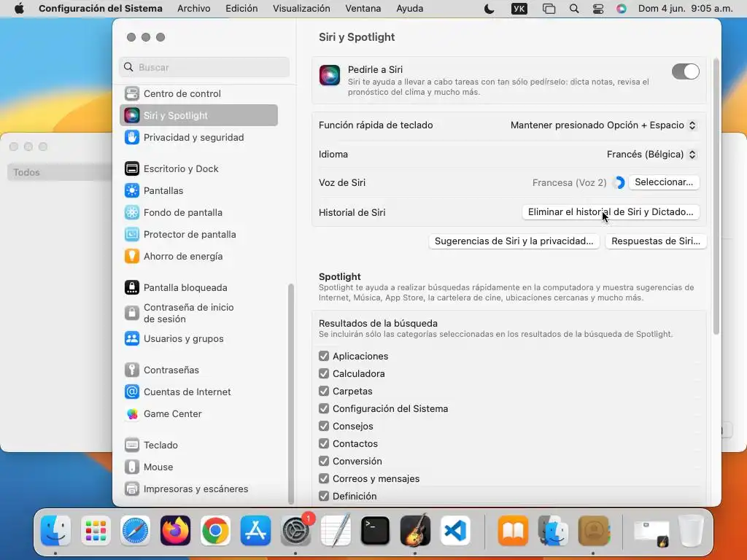Open Control Center in the menu bar
747x560 pixels.
click(598, 9)
